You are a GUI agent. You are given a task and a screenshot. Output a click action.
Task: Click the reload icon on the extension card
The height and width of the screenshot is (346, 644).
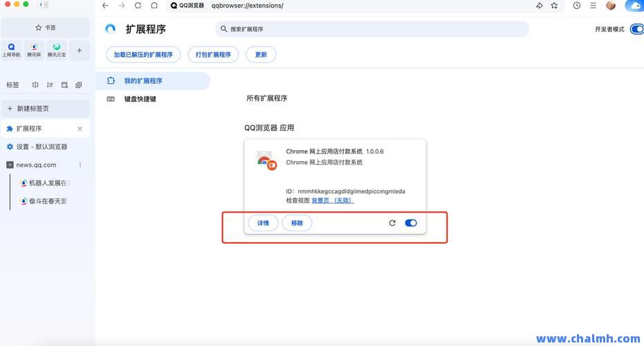[392, 223]
